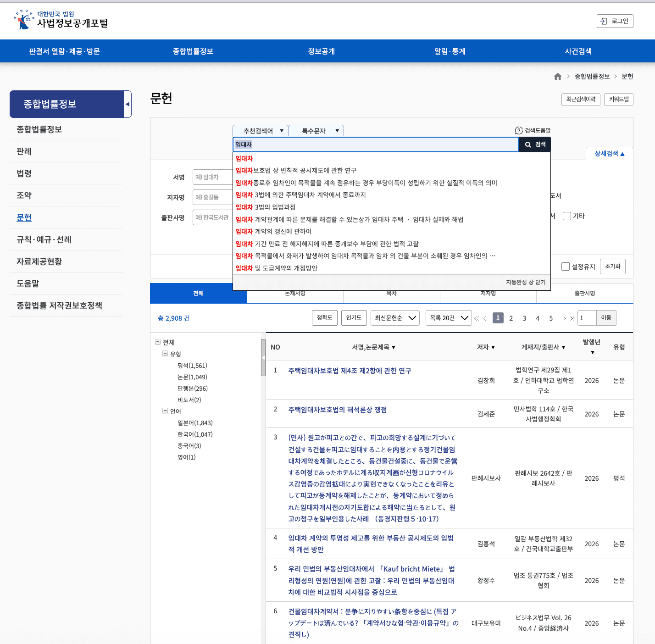The width and height of the screenshot is (655, 644).
Task: Go to the previous page with the single arrow
Action: [485, 318]
